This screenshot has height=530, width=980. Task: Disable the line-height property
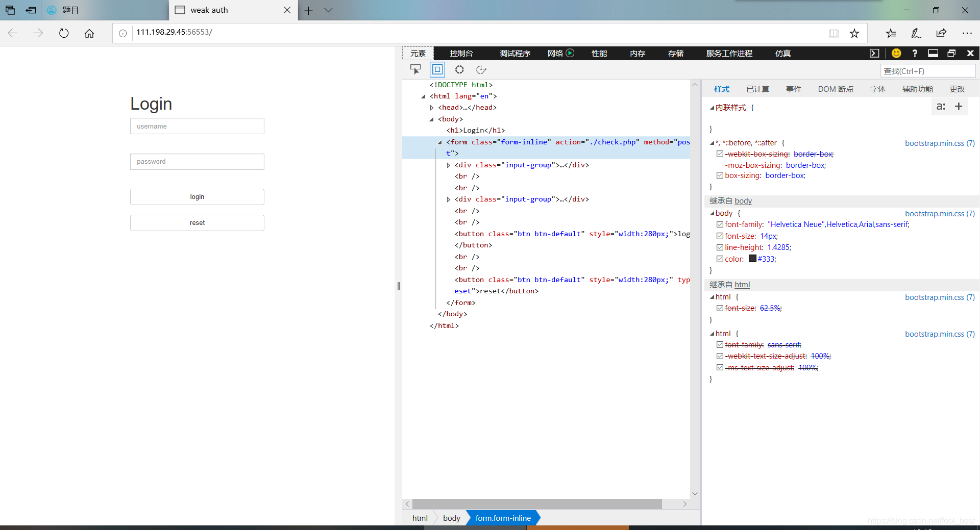click(720, 247)
